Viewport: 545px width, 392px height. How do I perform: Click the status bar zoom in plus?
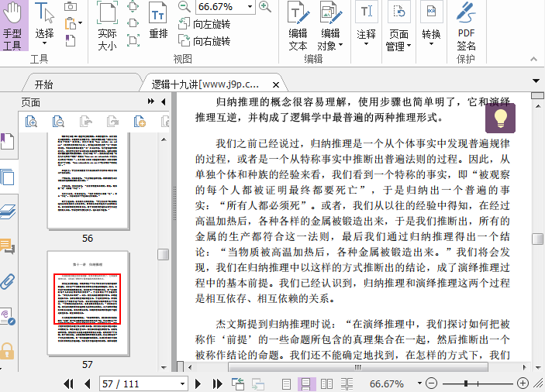[523, 383]
